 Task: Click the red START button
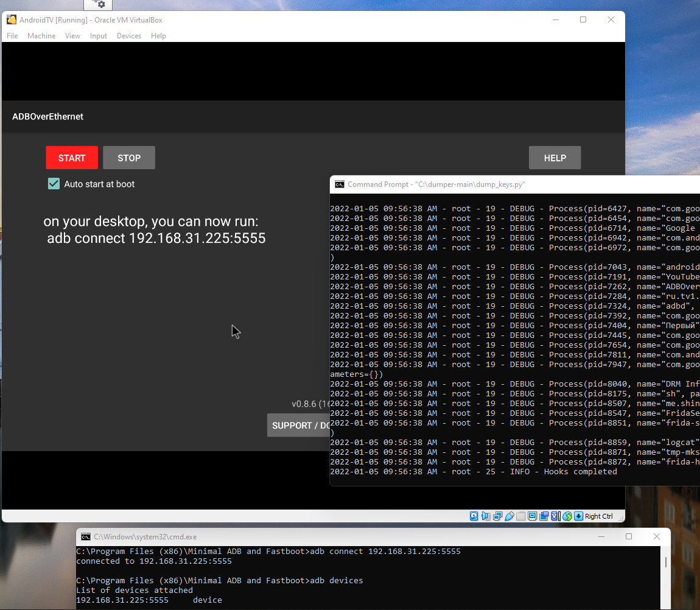click(x=72, y=158)
